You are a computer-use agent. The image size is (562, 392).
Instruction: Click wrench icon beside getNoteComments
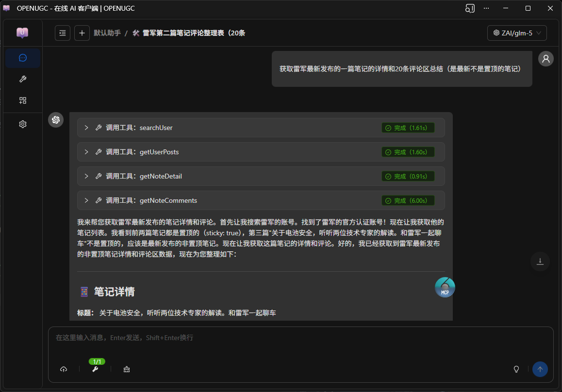(99, 201)
